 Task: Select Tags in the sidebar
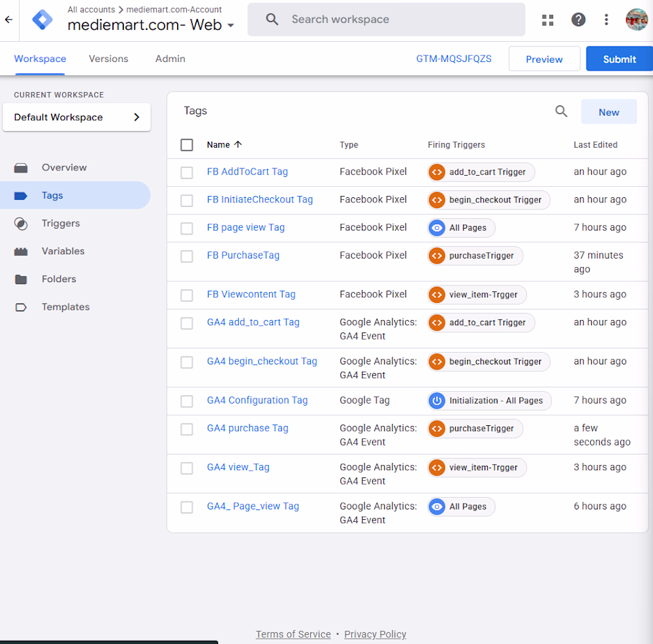click(75, 195)
